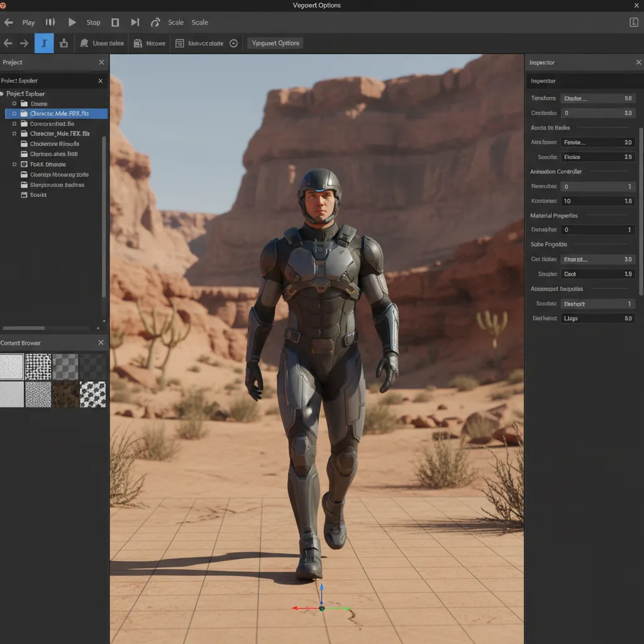Click the Scale button in the toolbar
The image size is (644, 644).
click(175, 22)
